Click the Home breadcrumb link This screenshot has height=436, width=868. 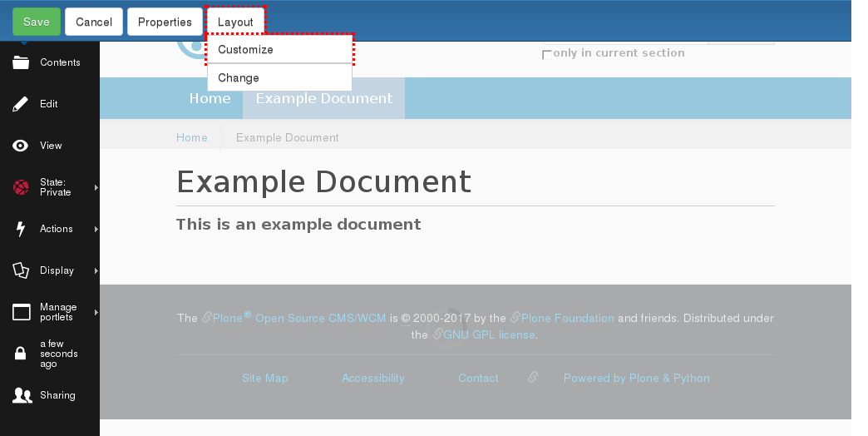(x=191, y=137)
